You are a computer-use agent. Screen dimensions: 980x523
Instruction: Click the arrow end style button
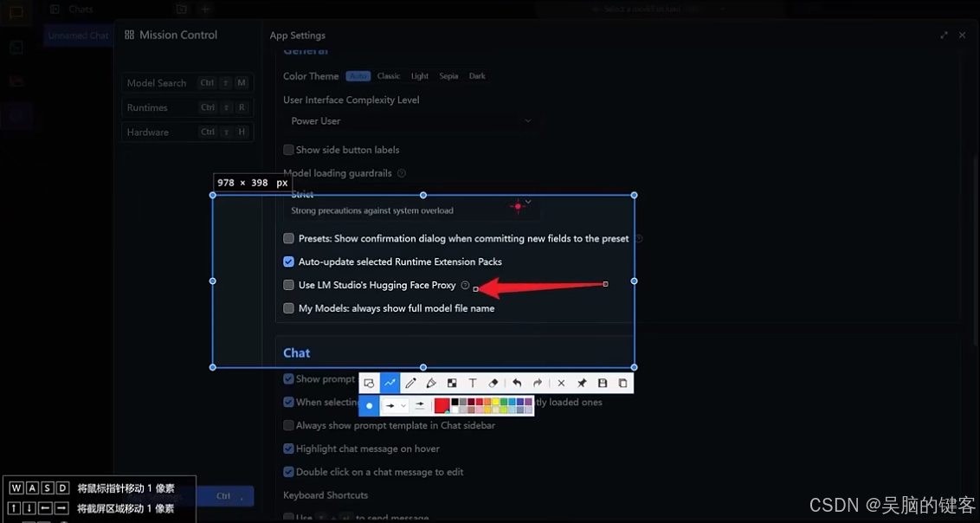point(420,405)
